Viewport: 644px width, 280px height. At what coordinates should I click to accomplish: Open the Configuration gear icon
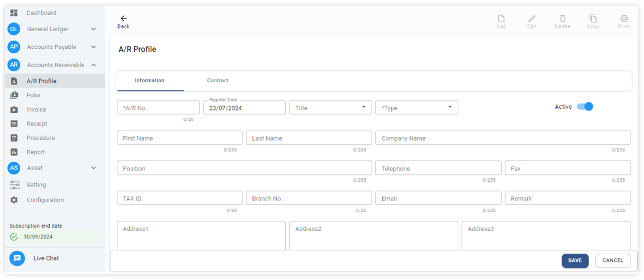[14, 200]
